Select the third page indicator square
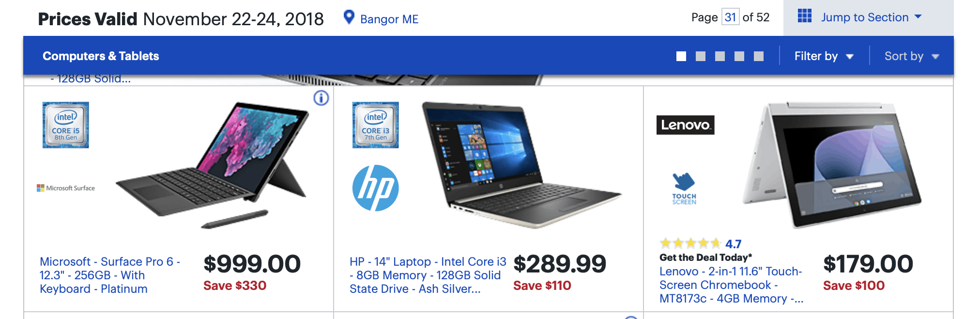This screenshot has height=319, width=980. click(x=720, y=56)
